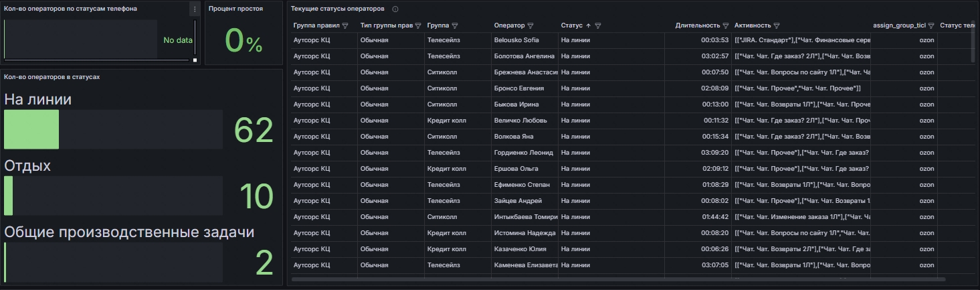Image resolution: width=980 pixels, height=290 pixels.
Task: Click duration cell 03:09:20
Action: 698,153
